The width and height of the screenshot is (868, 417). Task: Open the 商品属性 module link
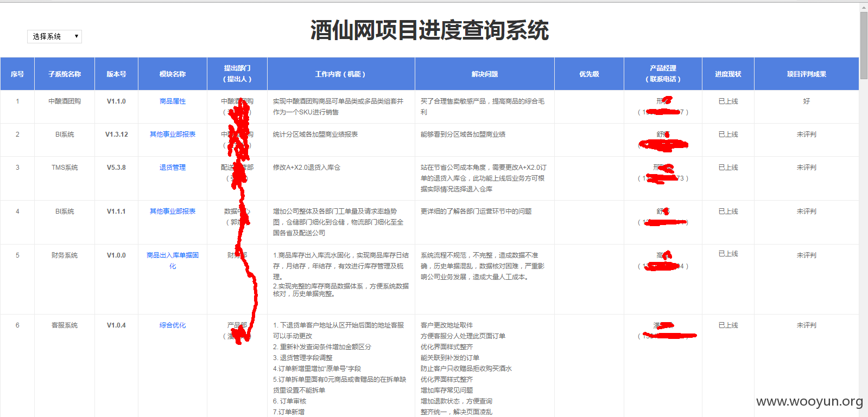[173, 101]
